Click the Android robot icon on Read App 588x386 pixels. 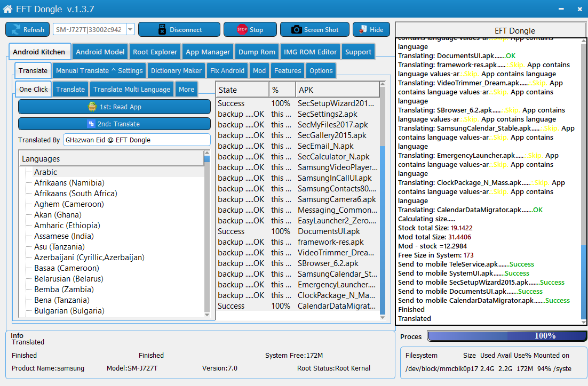(x=92, y=107)
